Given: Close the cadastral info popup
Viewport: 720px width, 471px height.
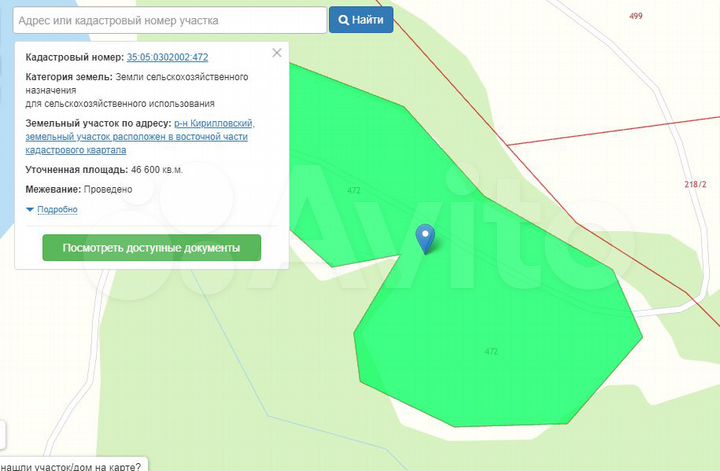Looking at the screenshot, I should 277,53.
